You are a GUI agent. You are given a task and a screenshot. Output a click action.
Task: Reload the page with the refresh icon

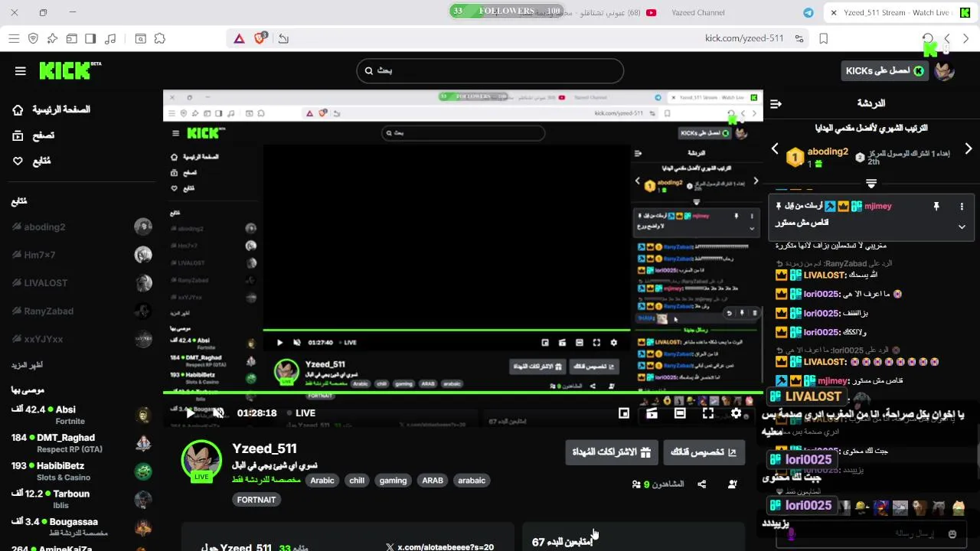(x=928, y=38)
